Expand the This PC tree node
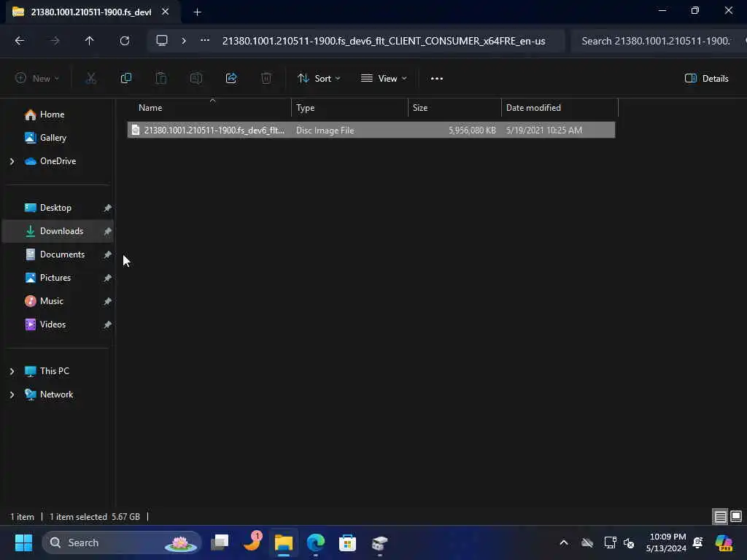 point(12,371)
